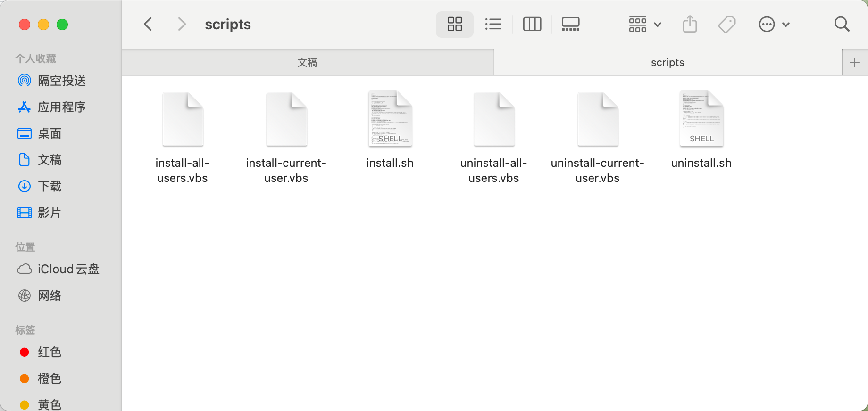Go back with the left chevron
This screenshot has height=411, width=868.
point(148,24)
